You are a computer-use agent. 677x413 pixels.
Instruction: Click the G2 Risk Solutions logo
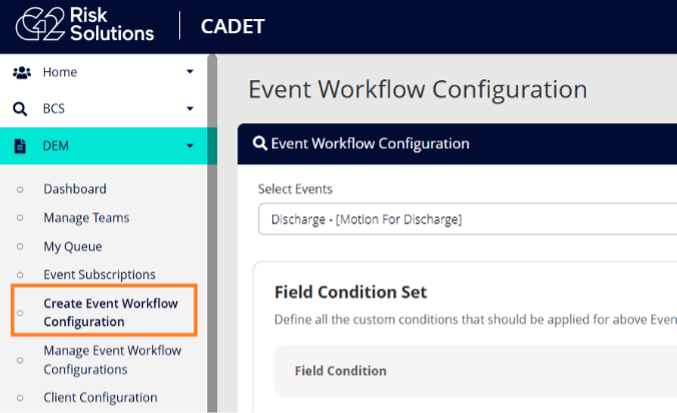(85, 25)
